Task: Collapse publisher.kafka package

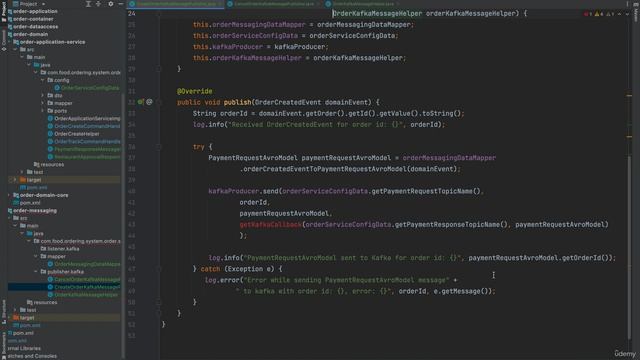Action: [x=36, y=272]
